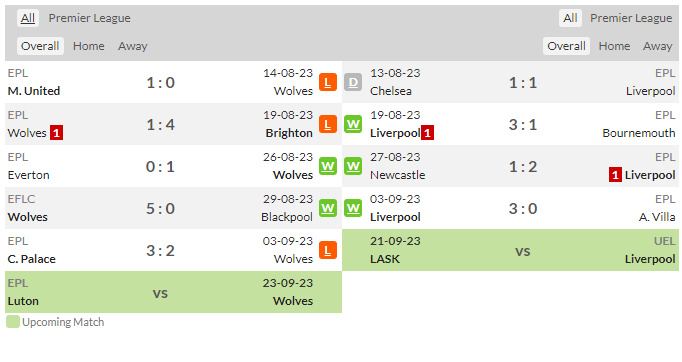Click the W badge next to Blackpool
The image size is (682, 362).
(328, 208)
